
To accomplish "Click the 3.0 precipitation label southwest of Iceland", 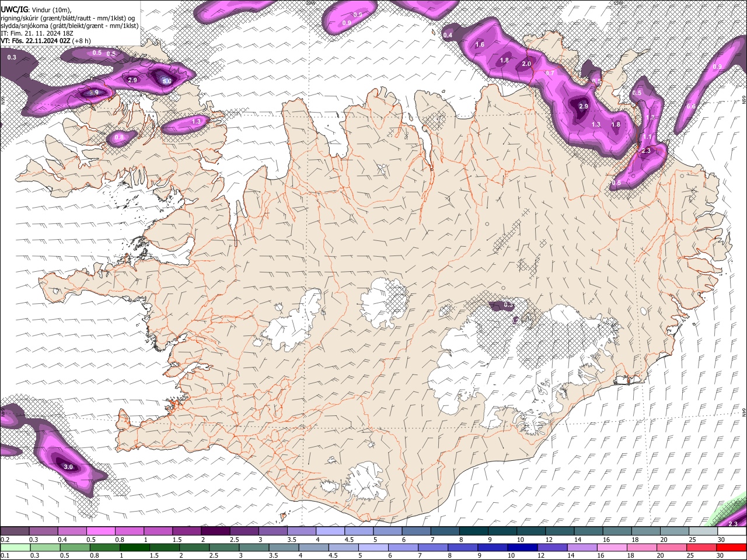I will click(68, 467).
